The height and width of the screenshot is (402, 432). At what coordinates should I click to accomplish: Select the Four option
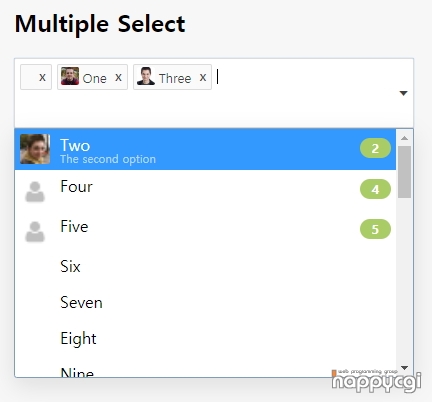(x=205, y=190)
